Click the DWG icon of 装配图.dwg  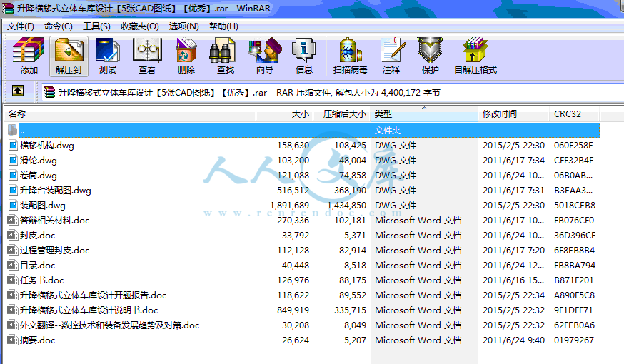(x=13, y=206)
